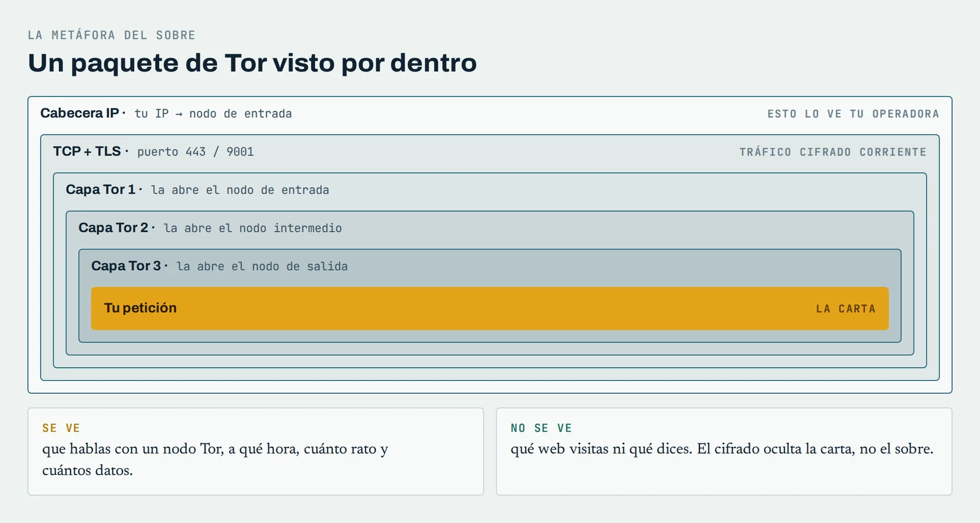The width and height of the screenshot is (980, 523).
Task: Click the 'puerto 443 / 9001' text
Action: [195, 152]
